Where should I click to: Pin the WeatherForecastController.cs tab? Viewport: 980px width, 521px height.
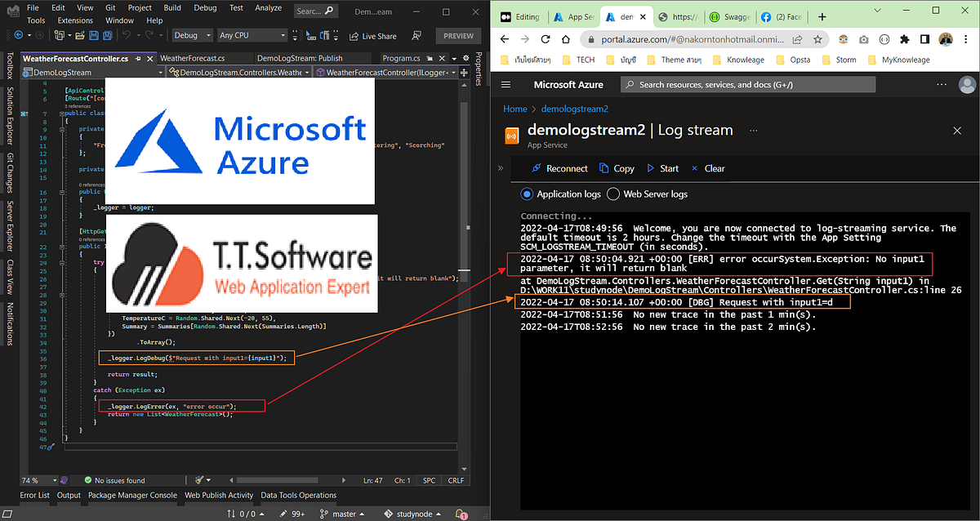138,58
